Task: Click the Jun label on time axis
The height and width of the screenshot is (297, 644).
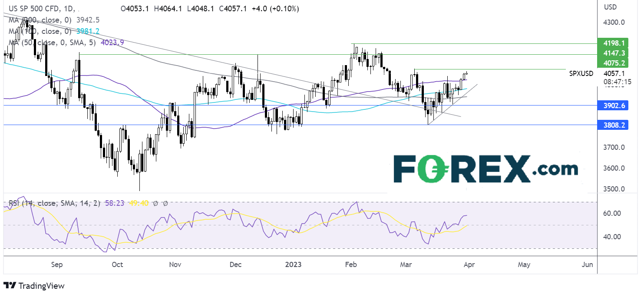Action: coord(587,264)
